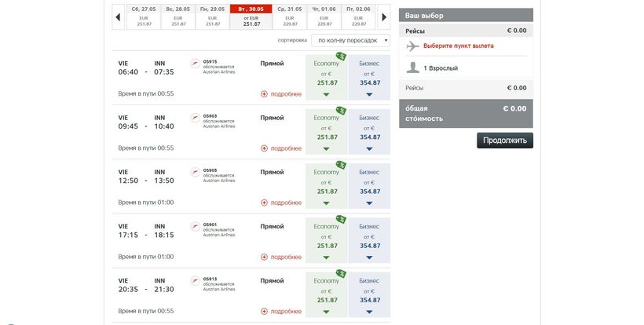644x325 pixels.
Task: Click Выберите пункт вылета text
Action: point(459,46)
